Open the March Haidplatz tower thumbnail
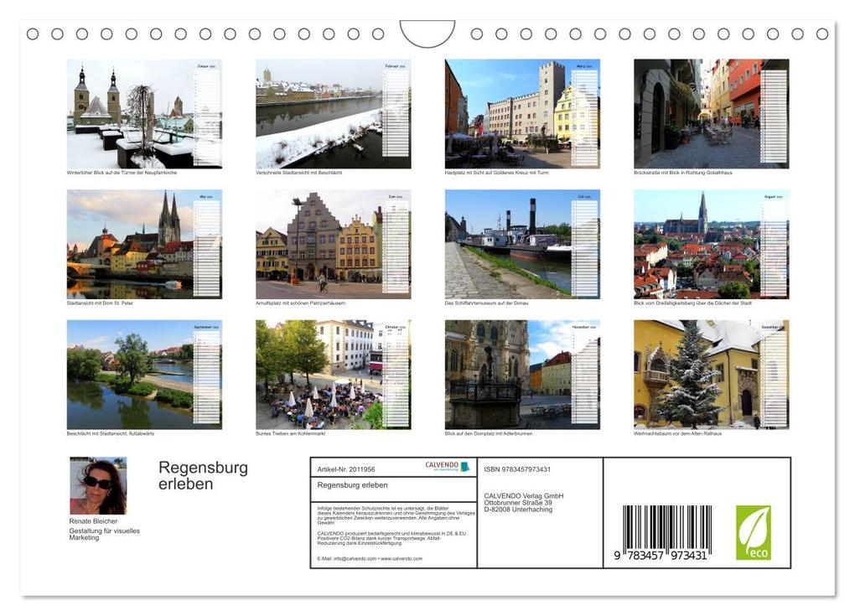Screen dimensions: 855x616 [x=522, y=114]
